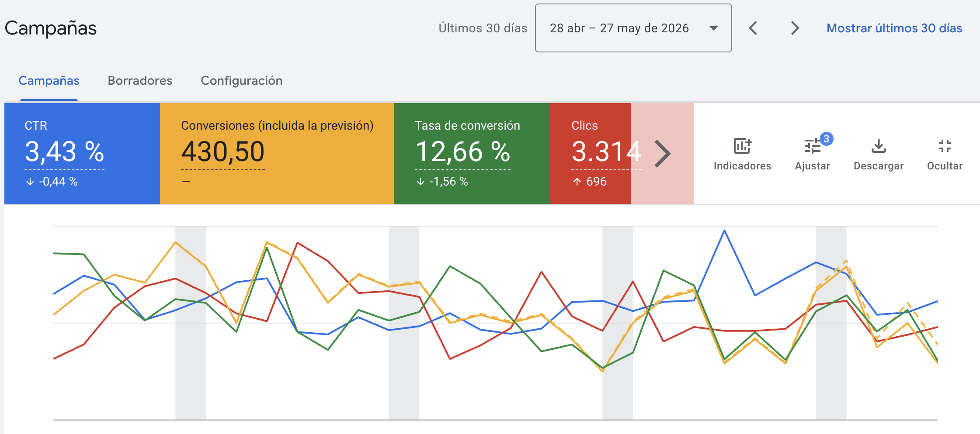Image resolution: width=980 pixels, height=434 pixels.
Task: Go to next date range arrow
Action: pos(795,28)
